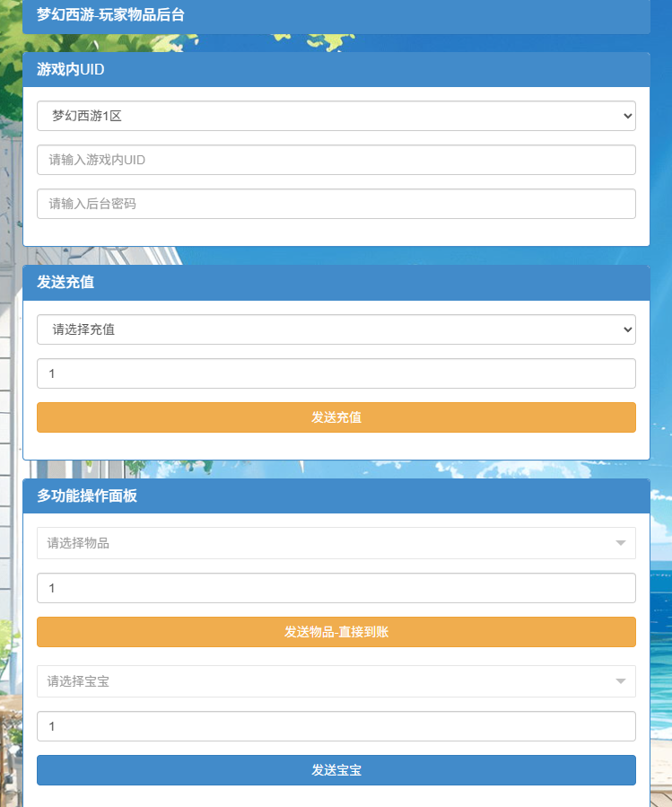This screenshot has width=672, height=807.
Task: Click the 请输入后台密码 password field
Action: click(336, 204)
